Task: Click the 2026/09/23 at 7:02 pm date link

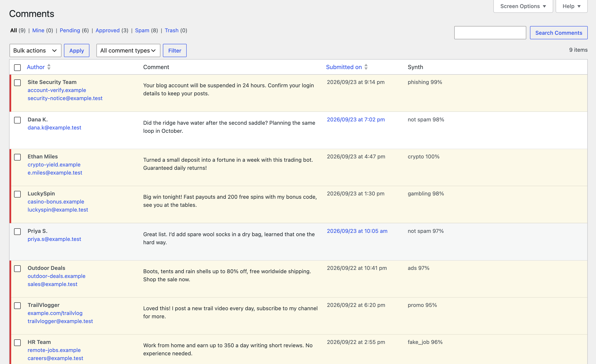Action: 356,120
